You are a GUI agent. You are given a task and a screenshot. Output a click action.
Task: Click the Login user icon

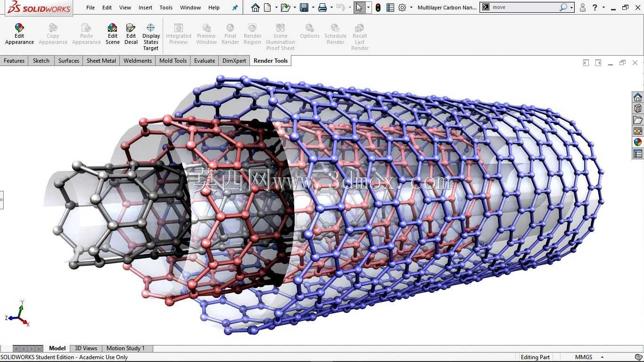(x=583, y=8)
